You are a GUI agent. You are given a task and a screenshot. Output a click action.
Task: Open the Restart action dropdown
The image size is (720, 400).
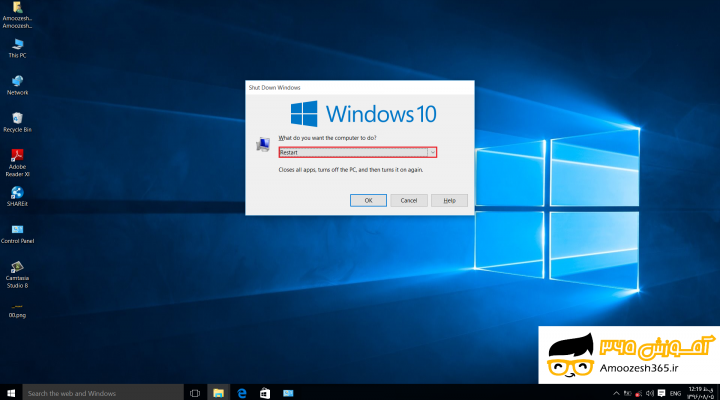357,152
